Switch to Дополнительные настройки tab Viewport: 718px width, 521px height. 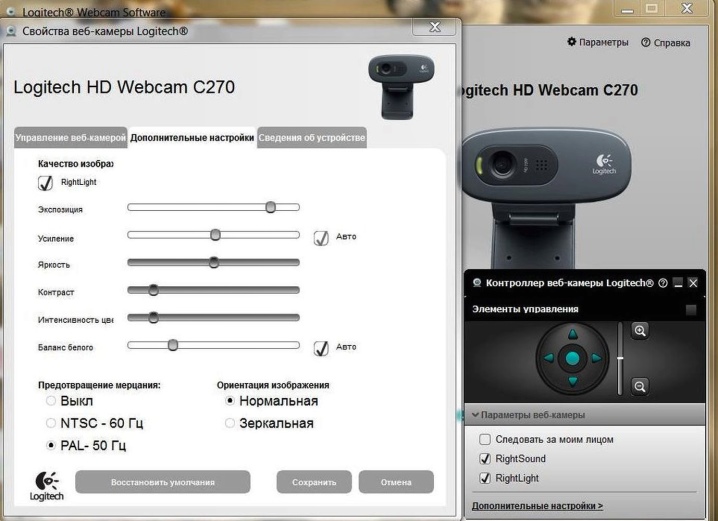tap(192, 137)
